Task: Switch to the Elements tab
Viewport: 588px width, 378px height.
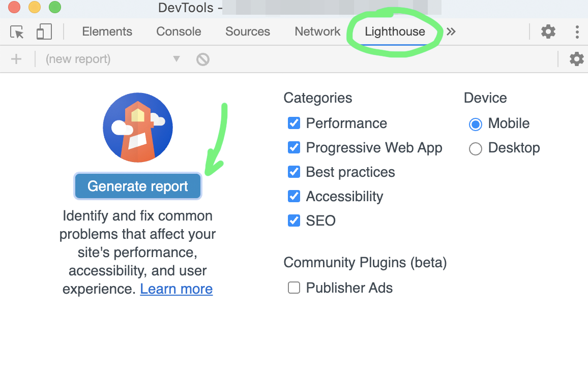Action: click(107, 31)
